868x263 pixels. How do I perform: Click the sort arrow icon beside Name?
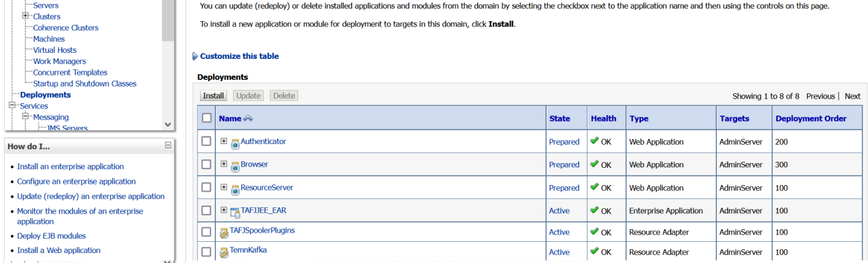[248, 118]
